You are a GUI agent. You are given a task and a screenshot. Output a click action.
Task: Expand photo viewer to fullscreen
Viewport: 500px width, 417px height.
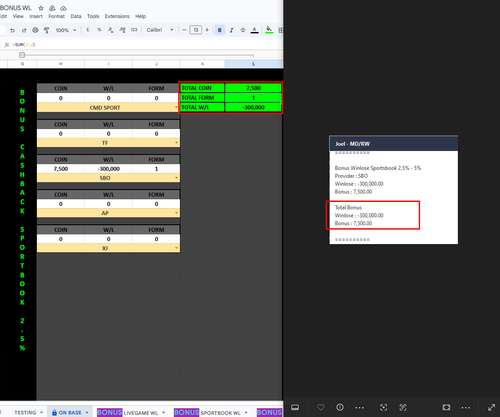coord(491,407)
